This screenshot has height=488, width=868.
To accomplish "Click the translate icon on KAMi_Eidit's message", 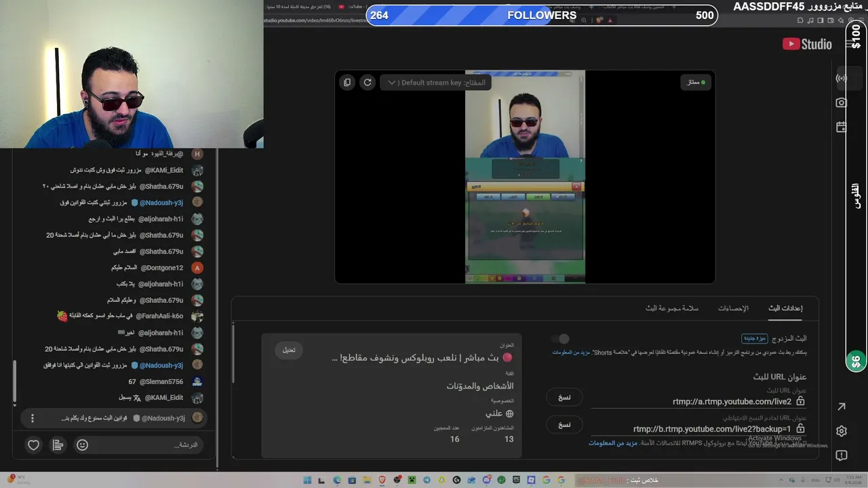I will click(136, 398).
